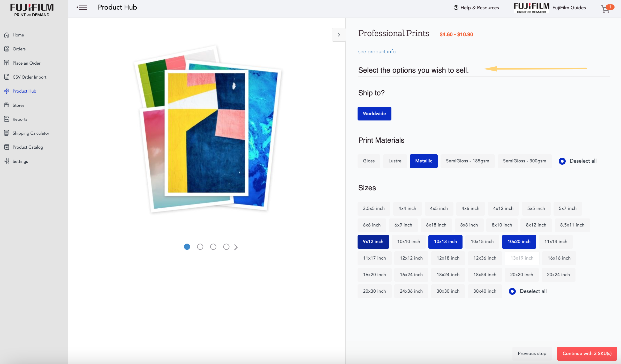This screenshot has width=621, height=364.
Task: Toggle Deselect all radio for Sizes
Action: (512, 291)
